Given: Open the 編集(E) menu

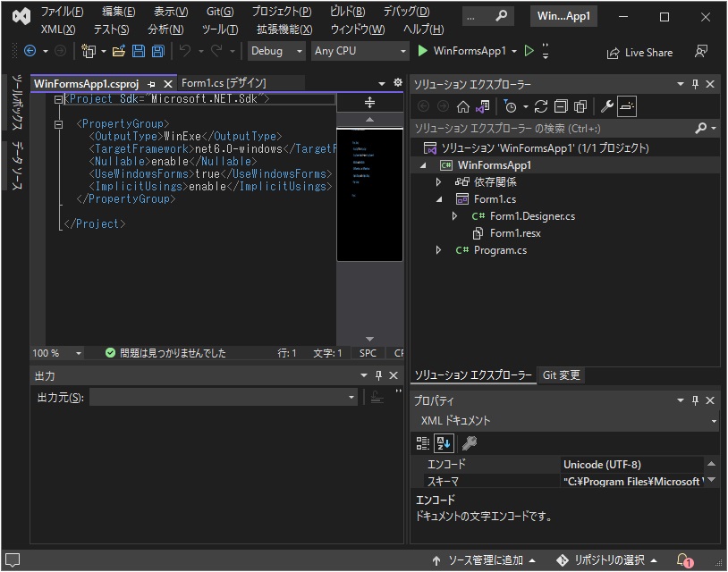Looking at the screenshot, I should tap(119, 12).
